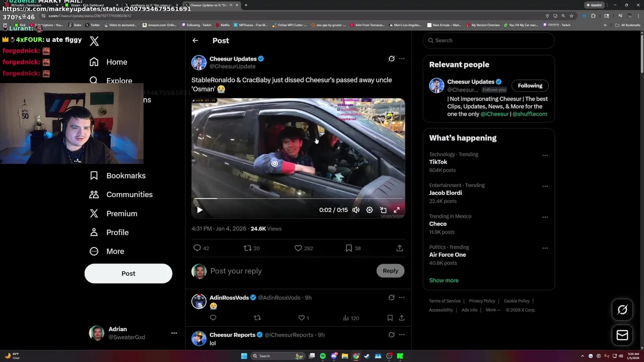
Task: Open the Messages envelope floating button
Action: pos(622,335)
